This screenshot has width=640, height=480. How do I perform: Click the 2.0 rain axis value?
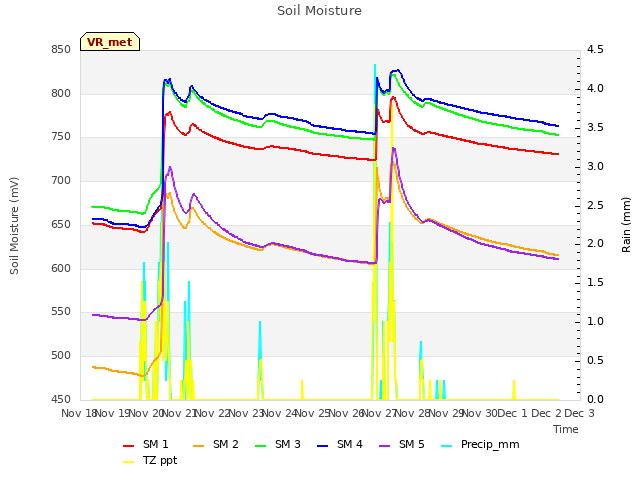click(x=595, y=244)
